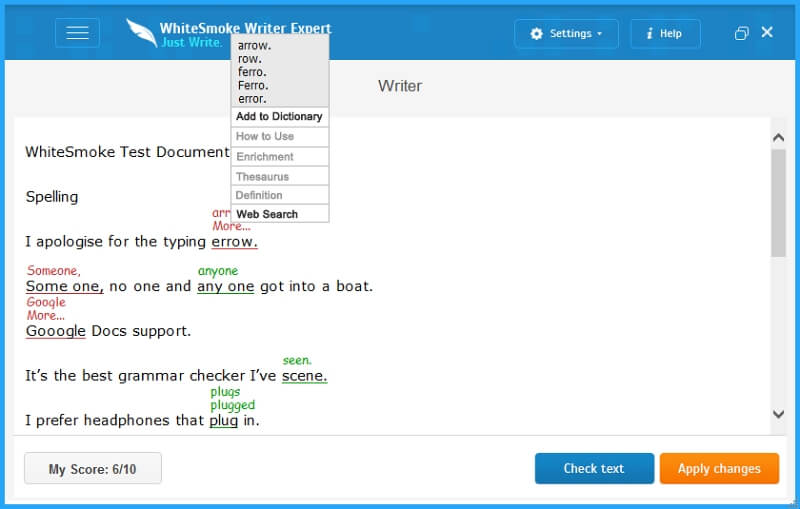
Task: Click the red 'More...' link above errow
Action: pyautogui.click(x=231, y=226)
